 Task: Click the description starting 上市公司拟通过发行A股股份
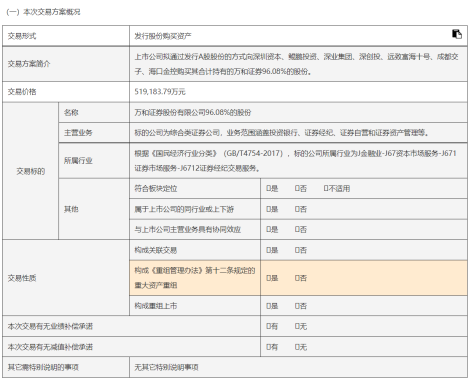[x=296, y=64]
